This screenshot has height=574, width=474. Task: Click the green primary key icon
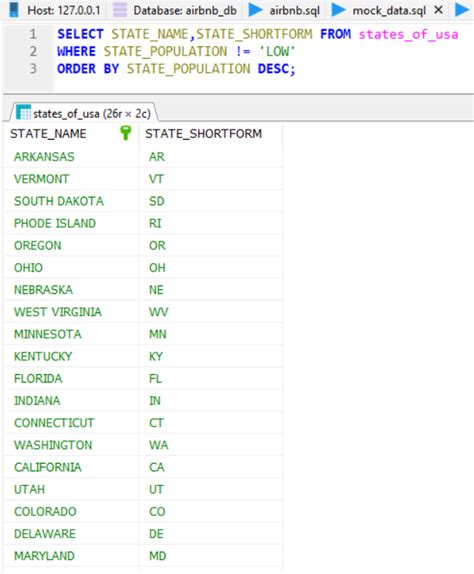pyautogui.click(x=125, y=133)
